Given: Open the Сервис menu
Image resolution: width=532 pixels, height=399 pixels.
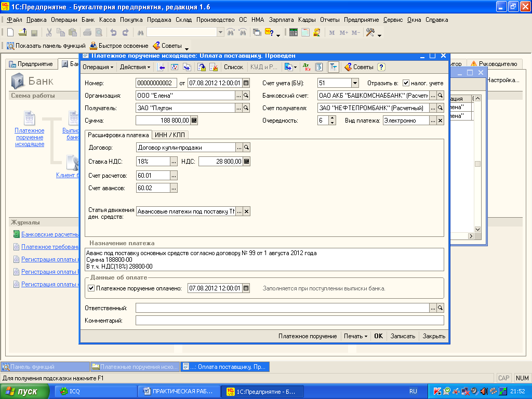Looking at the screenshot, I should point(393,20).
